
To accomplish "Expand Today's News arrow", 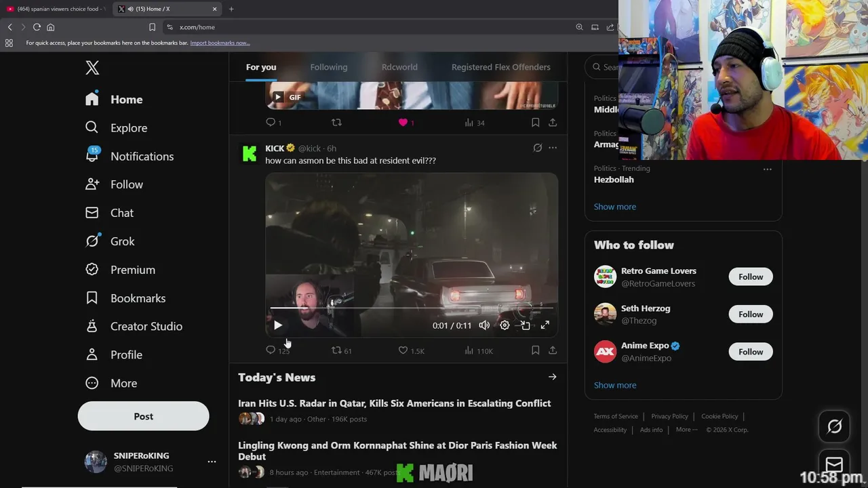I will (552, 377).
